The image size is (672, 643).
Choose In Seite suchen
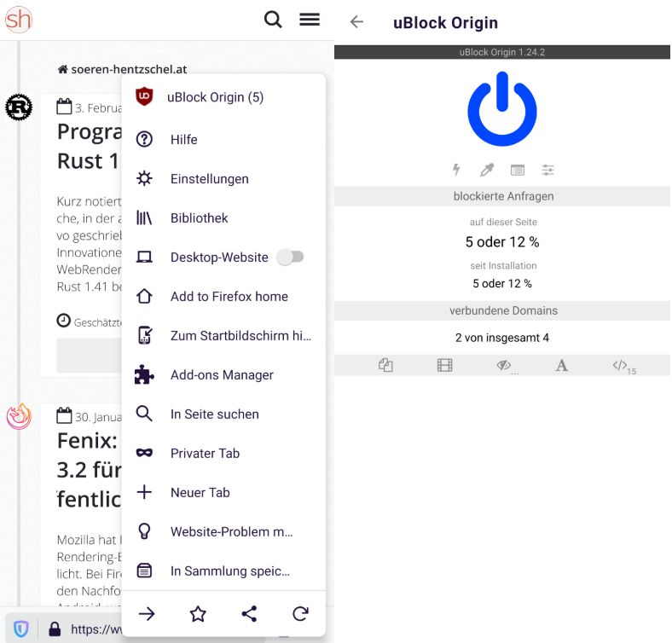coord(223,414)
